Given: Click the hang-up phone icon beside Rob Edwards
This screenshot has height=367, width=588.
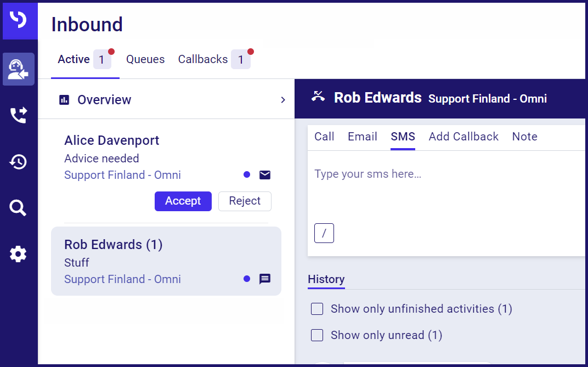Looking at the screenshot, I should pos(318,97).
